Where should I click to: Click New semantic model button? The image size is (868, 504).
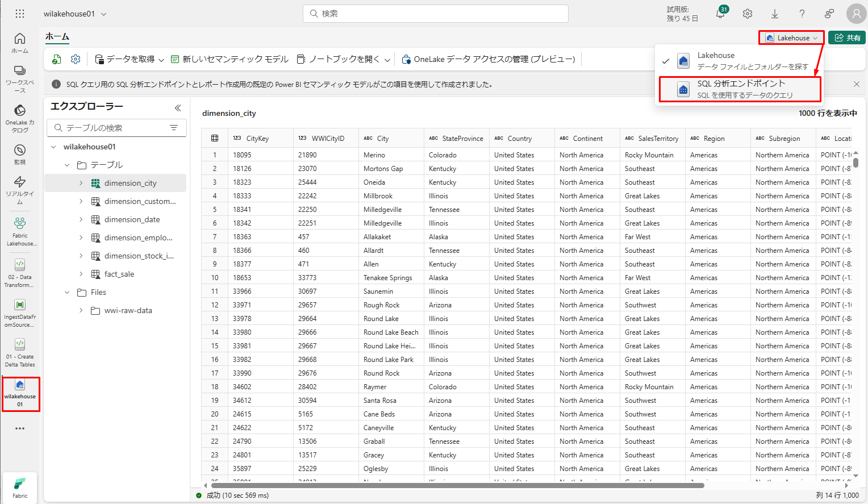229,59
